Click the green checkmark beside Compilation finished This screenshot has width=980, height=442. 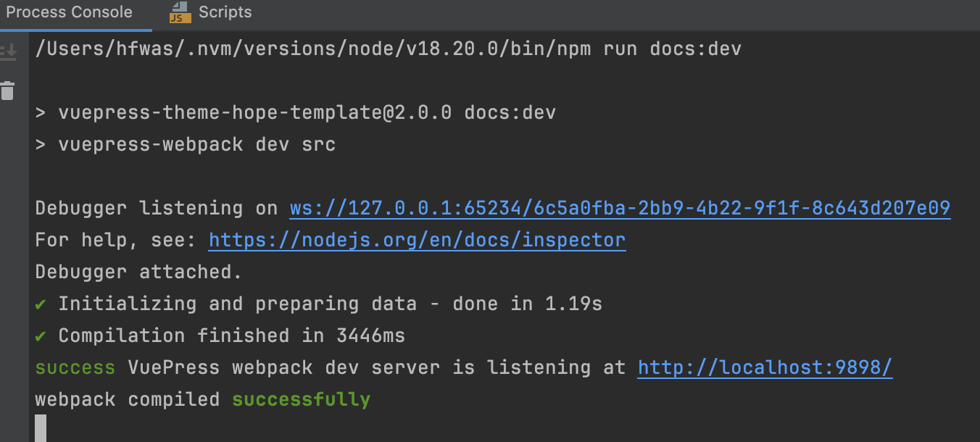pyautogui.click(x=41, y=335)
